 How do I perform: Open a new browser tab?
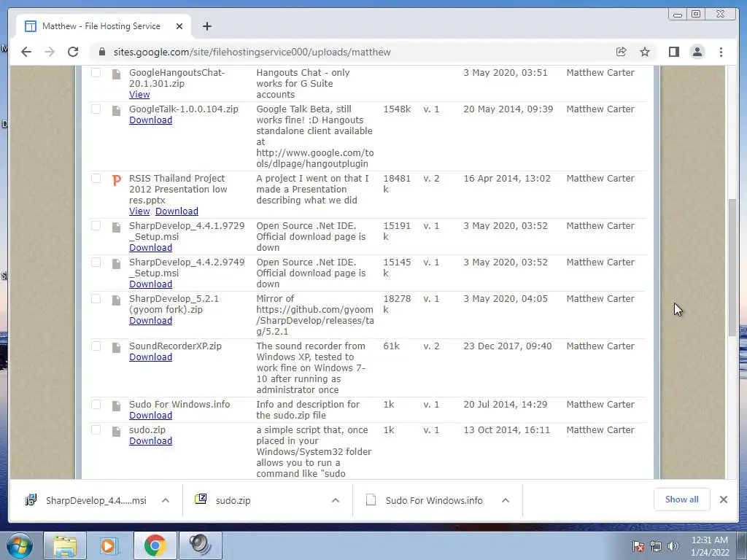pos(206,26)
